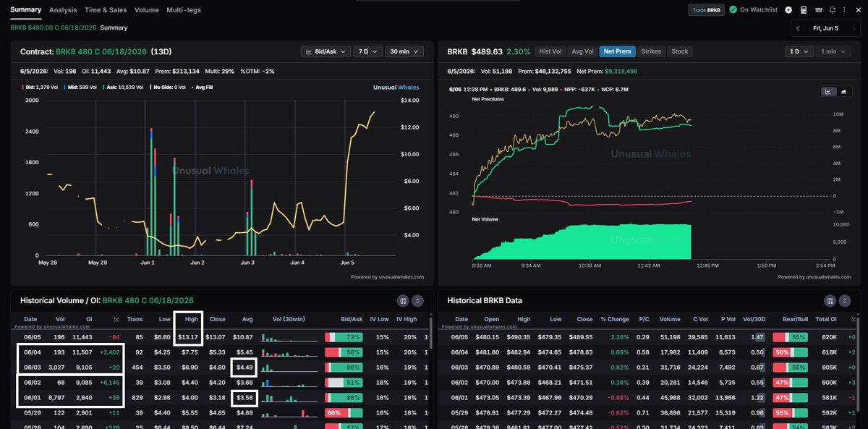Click the Trade BRKB button
Screen dimensions: 868x429
click(705, 10)
